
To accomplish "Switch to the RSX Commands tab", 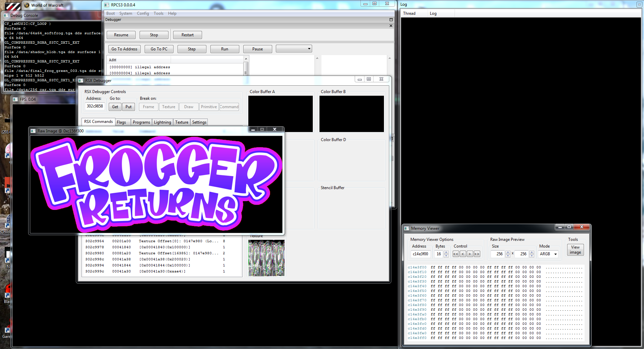I will 98,122.
